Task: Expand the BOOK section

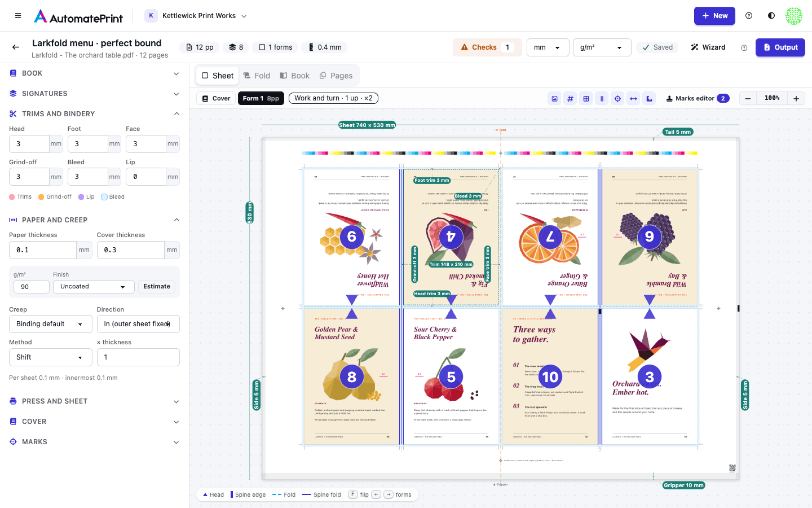Action: coord(95,73)
